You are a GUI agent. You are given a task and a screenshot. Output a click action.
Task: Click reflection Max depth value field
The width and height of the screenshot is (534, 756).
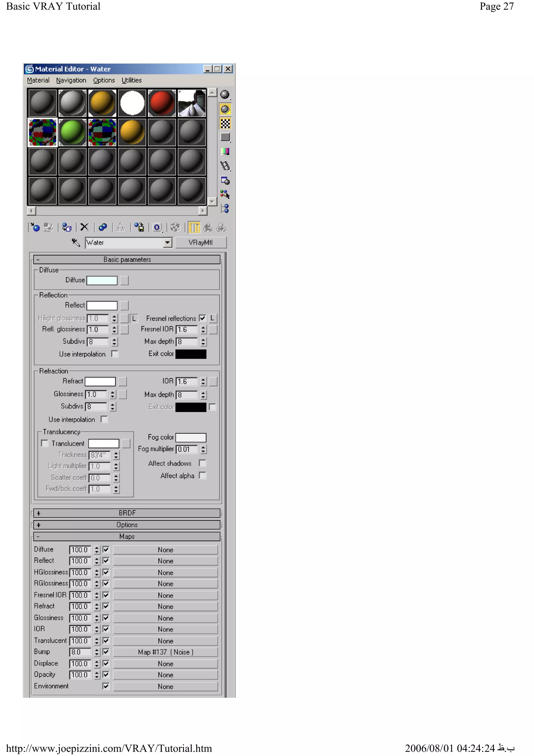(x=187, y=342)
